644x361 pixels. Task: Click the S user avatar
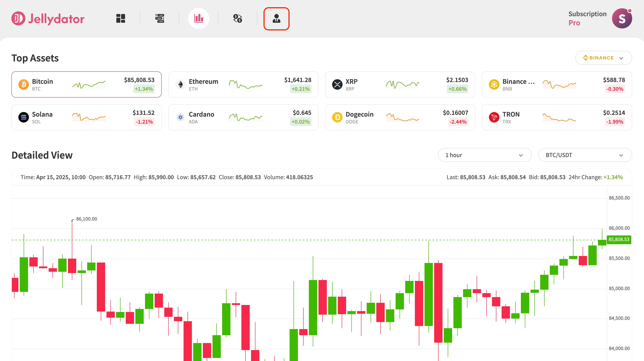pyautogui.click(x=622, y=18)
